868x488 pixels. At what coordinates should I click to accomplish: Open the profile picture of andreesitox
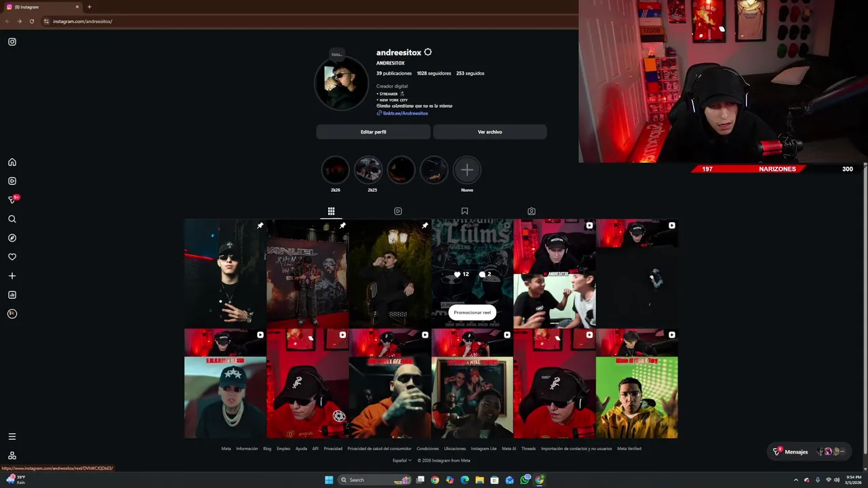[x=341, y=83]
